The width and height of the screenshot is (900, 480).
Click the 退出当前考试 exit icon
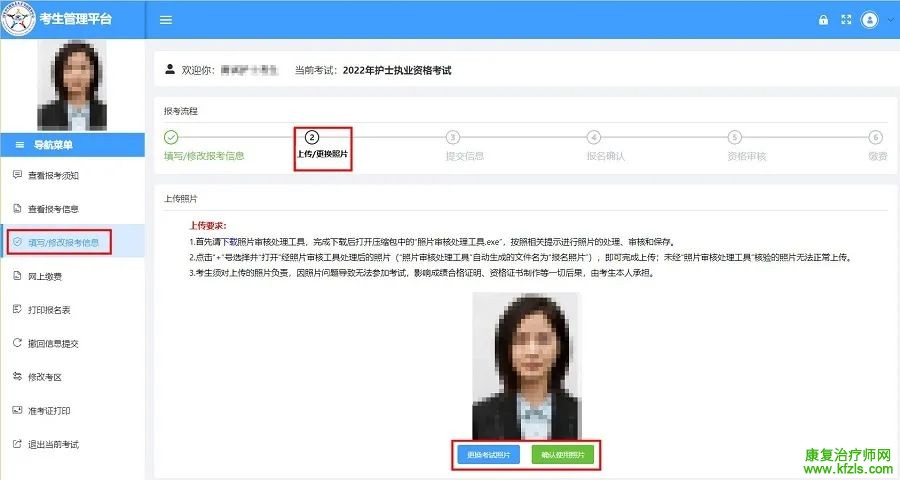tap(17, 444)
